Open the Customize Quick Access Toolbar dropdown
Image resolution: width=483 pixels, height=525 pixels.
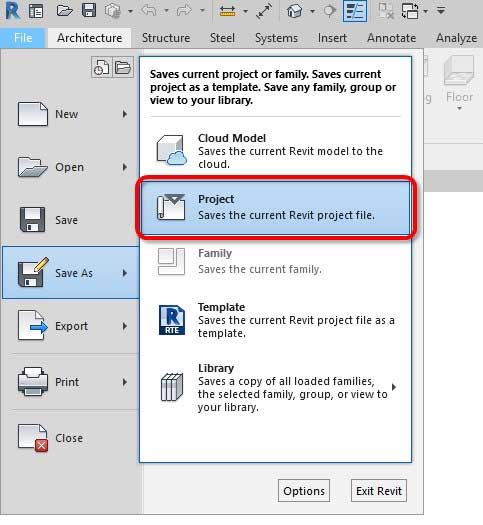click(x=441, y=11)
